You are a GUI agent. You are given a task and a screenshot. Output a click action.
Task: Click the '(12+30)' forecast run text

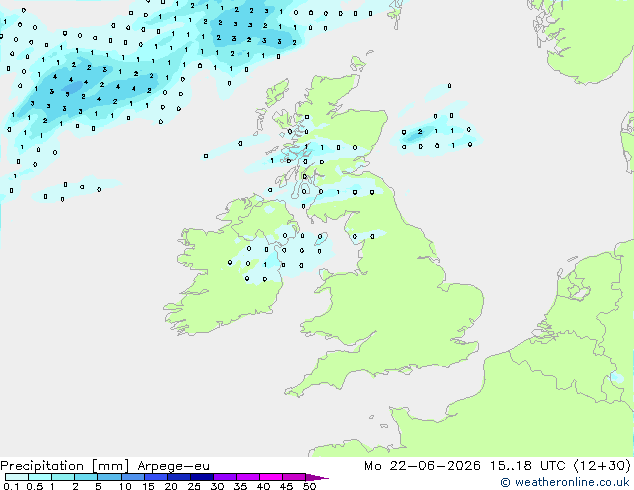[602, 466]
